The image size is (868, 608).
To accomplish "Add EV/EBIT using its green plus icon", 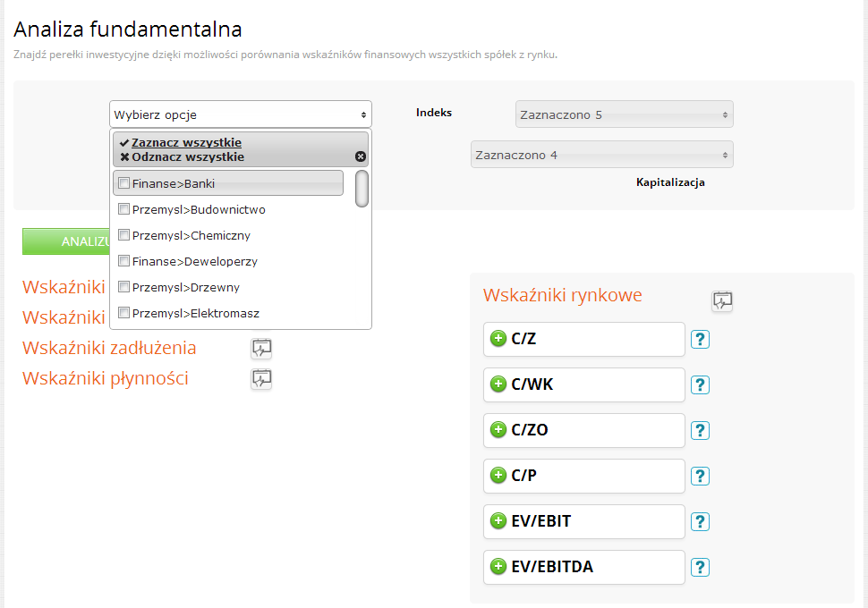I will coord(498,520).
